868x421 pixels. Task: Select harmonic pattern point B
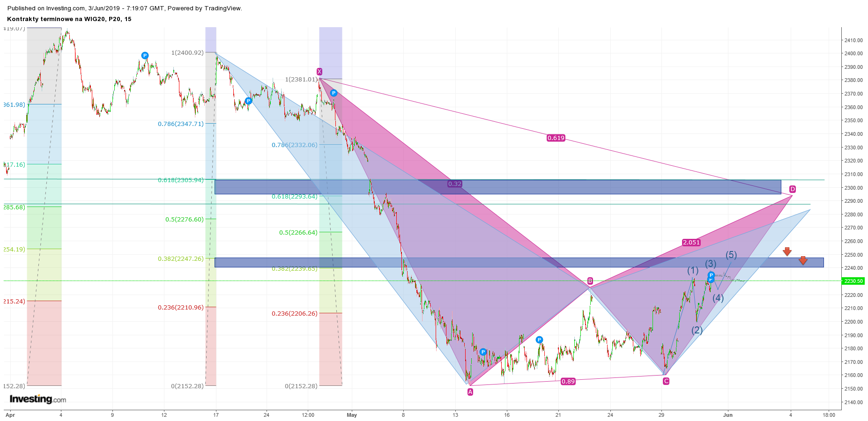590,281
